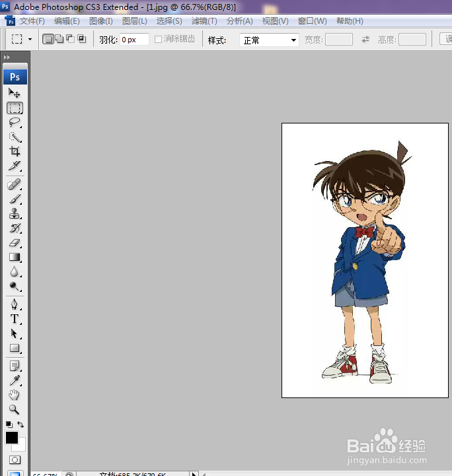Click the Ps logo at toolbox top

pyautogui.click(x=15, y=77)
